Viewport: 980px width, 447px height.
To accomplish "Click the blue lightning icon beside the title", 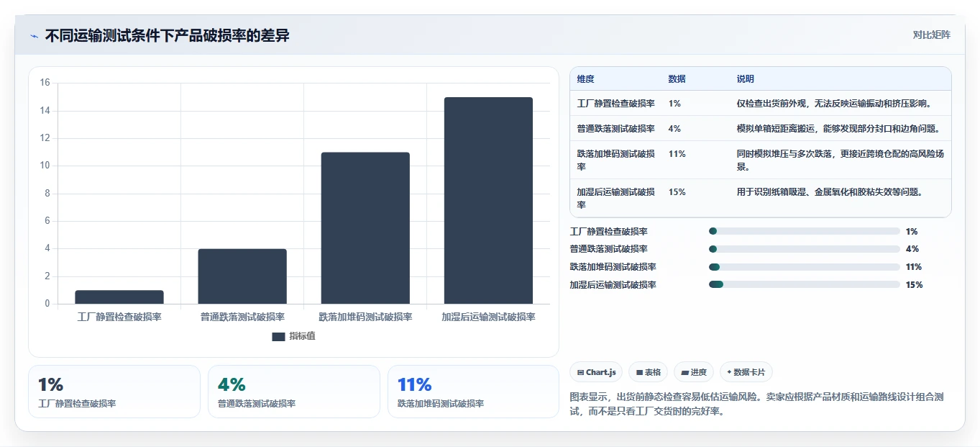I will coord(34,36).
